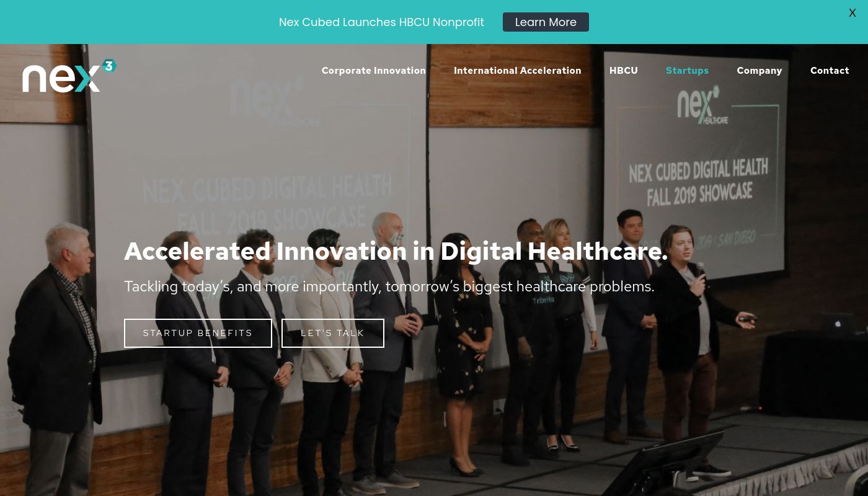868x496 pixels.
Task: Click the microphone held by the speaker
Action: tap(700, 269)
